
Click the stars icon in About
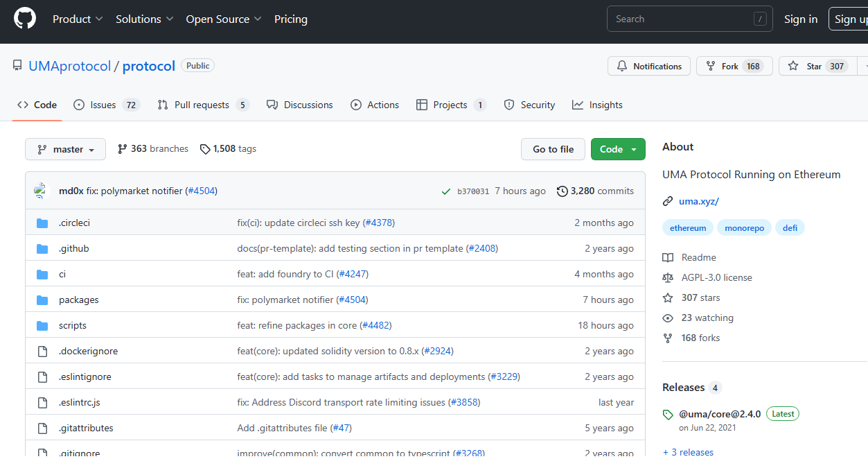coord(668,298)
